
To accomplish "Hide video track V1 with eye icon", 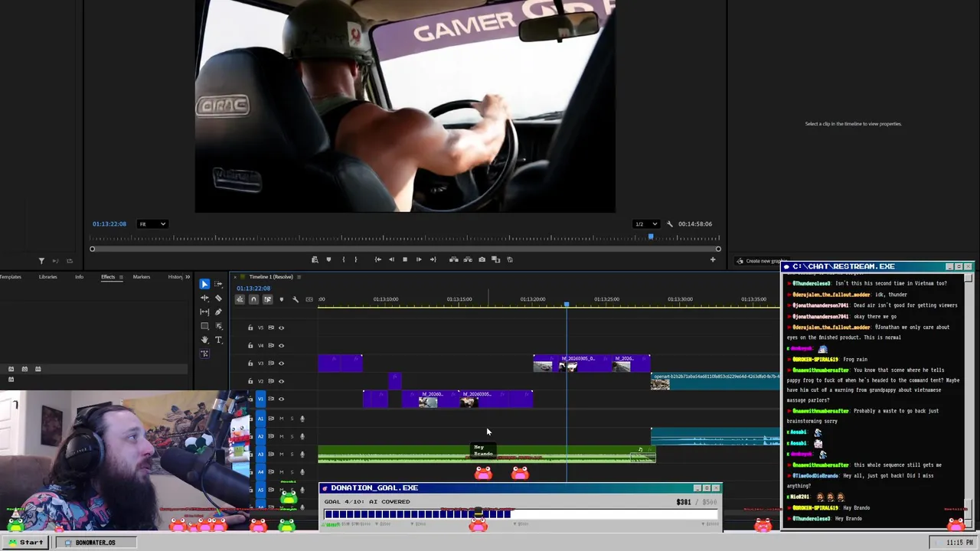I will click(x=281, y=399).
